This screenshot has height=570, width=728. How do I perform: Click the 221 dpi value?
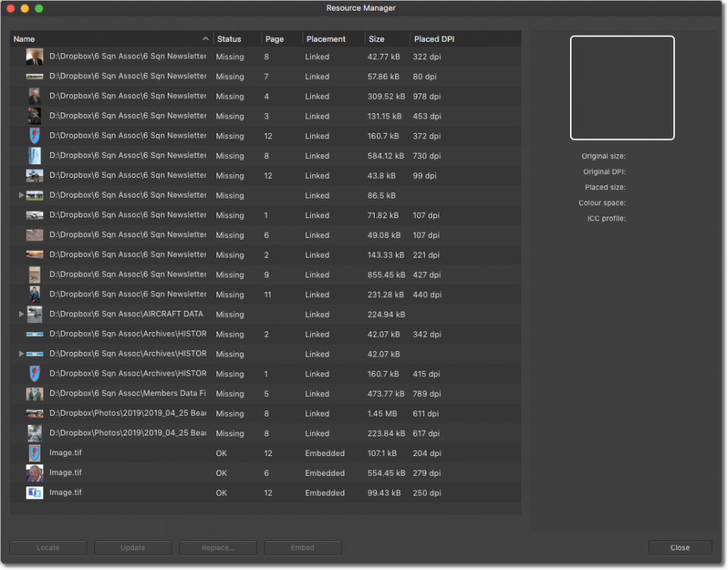point(426,255)
